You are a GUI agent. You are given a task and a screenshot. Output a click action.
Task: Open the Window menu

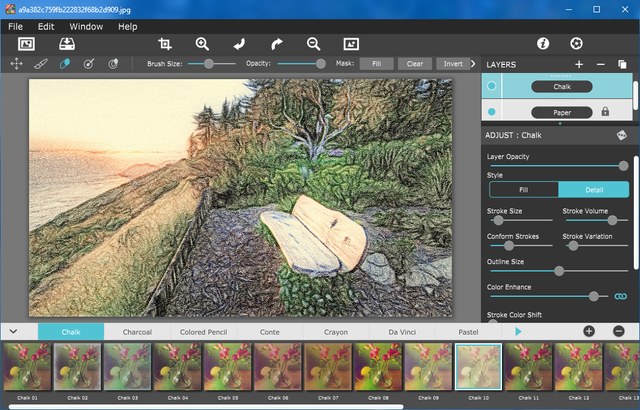[86, 25]
